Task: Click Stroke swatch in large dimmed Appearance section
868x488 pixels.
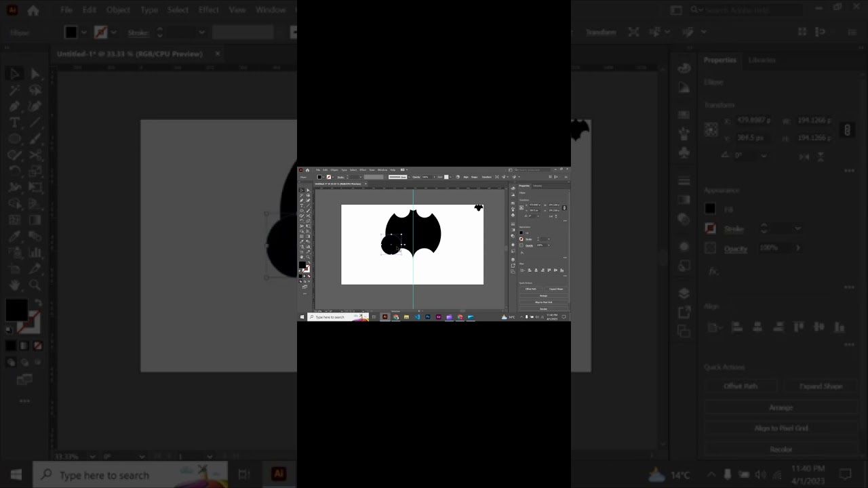Action: pyautogui.click(x=710, y=228)
